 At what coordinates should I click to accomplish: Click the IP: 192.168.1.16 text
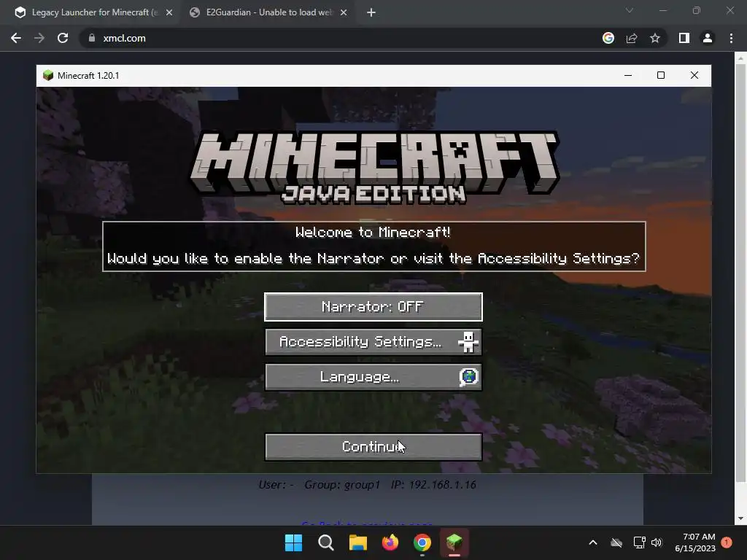click(433, 484)
